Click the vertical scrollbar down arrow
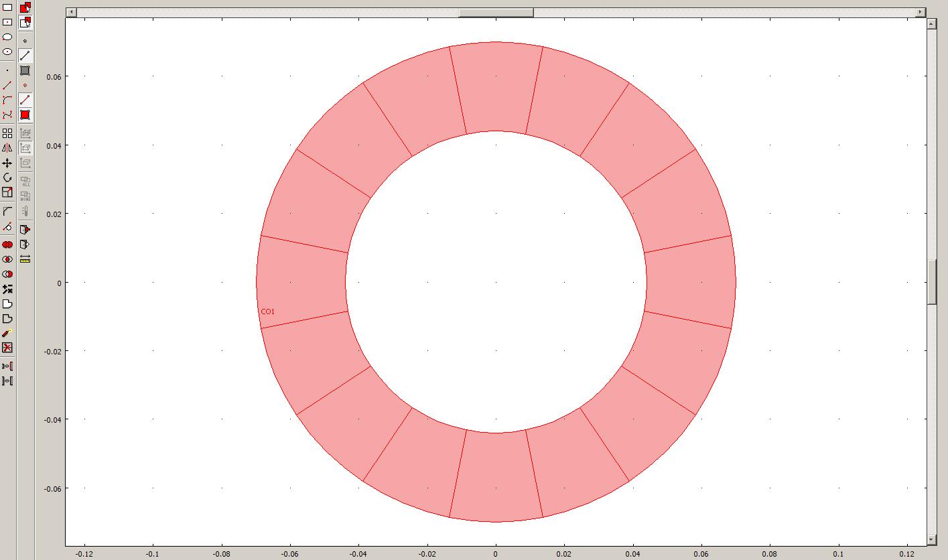 click(931, 540)
